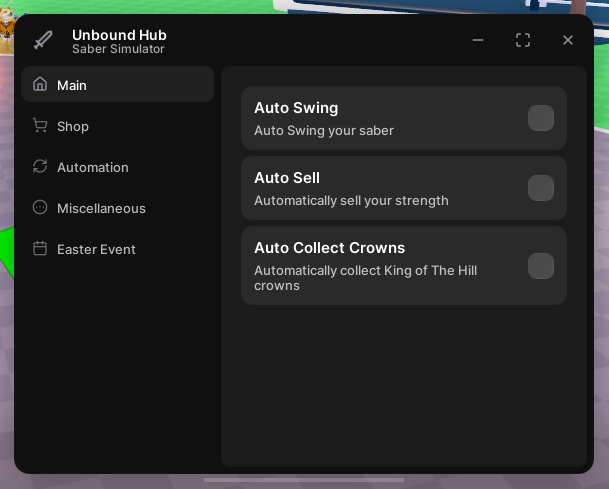
Task: Open the Main tab
Action: coord(117,84)
